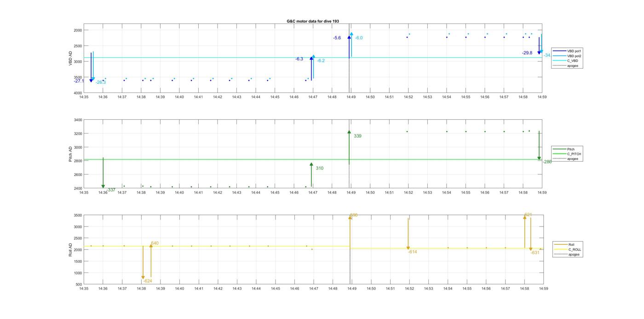Image resolution: width=644 pixels, height=319 pixels.
Task: Click the '-5.6' VBD annotation
Action: pos(337,38)
